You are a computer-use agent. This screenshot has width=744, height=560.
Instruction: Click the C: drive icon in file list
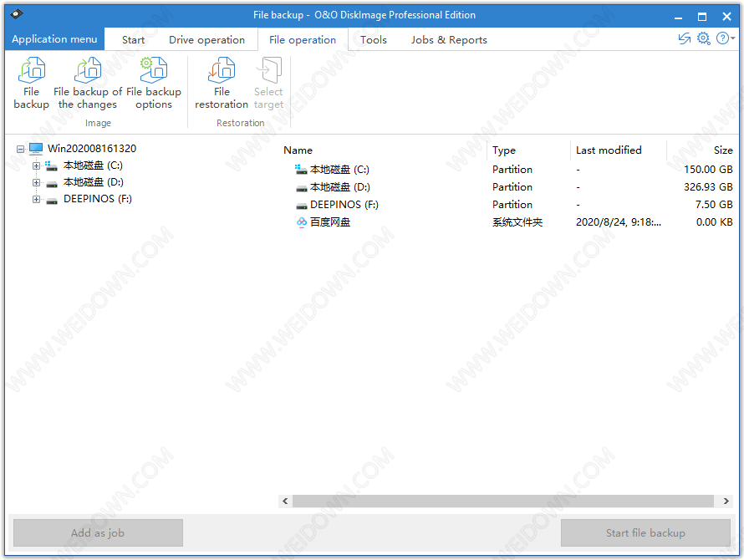tap(301, 170)
